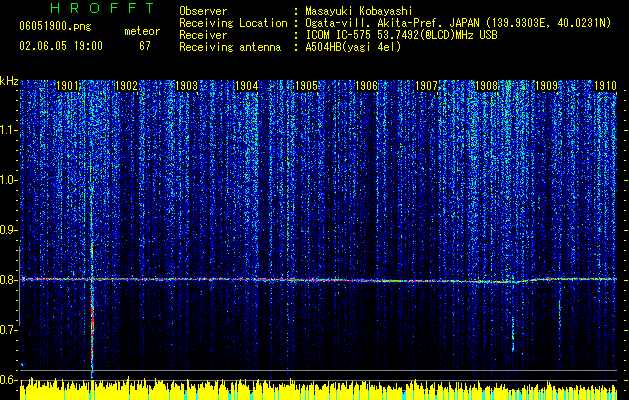Click the meteor count 67

tap(145, 46)
